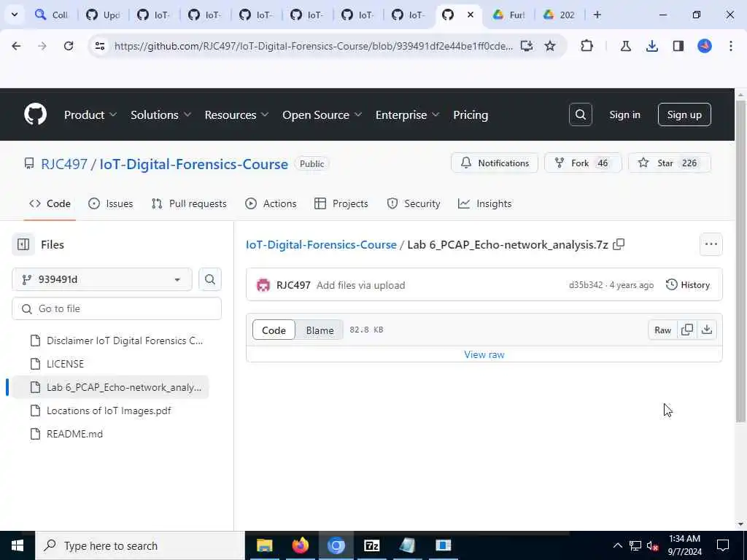Expand Solutions menu dropdown
This screenshot has height=560, width=747.
(x=160, y=114)
